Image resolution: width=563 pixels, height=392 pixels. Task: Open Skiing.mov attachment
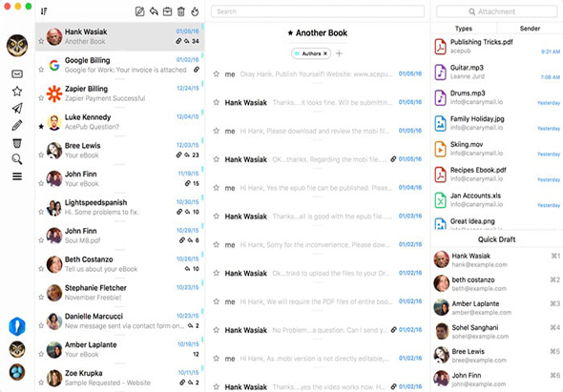[497, 149]
